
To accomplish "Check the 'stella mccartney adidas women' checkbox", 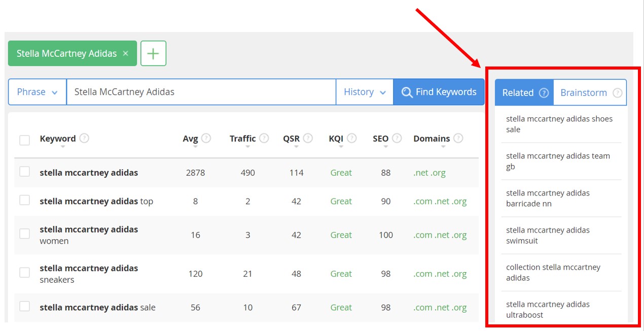I will click(x=24, y=234).
